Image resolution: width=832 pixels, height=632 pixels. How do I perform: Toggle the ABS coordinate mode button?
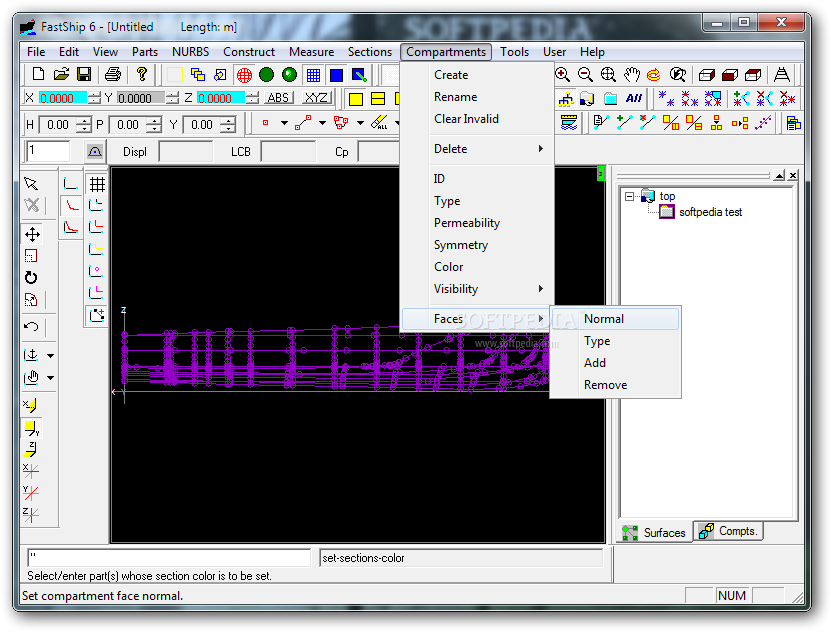[279, 98]
